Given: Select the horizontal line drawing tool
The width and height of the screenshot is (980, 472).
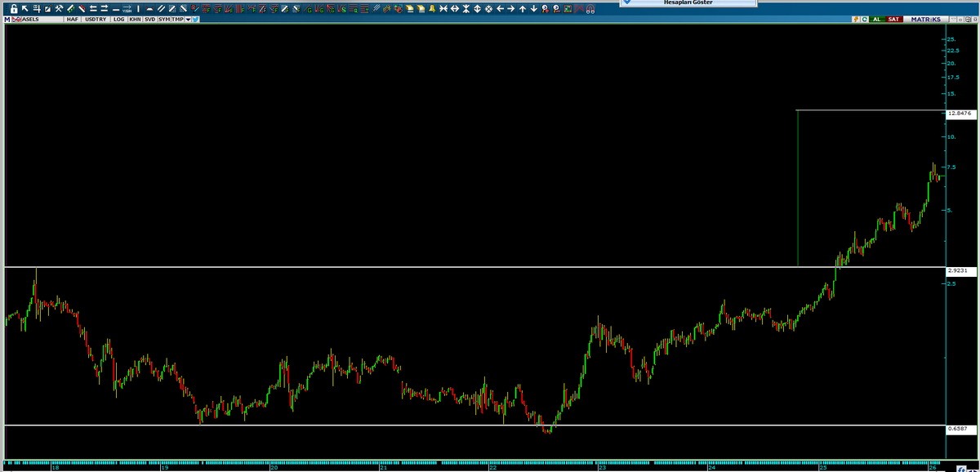Looking at the screenshot, I should 116,9.
